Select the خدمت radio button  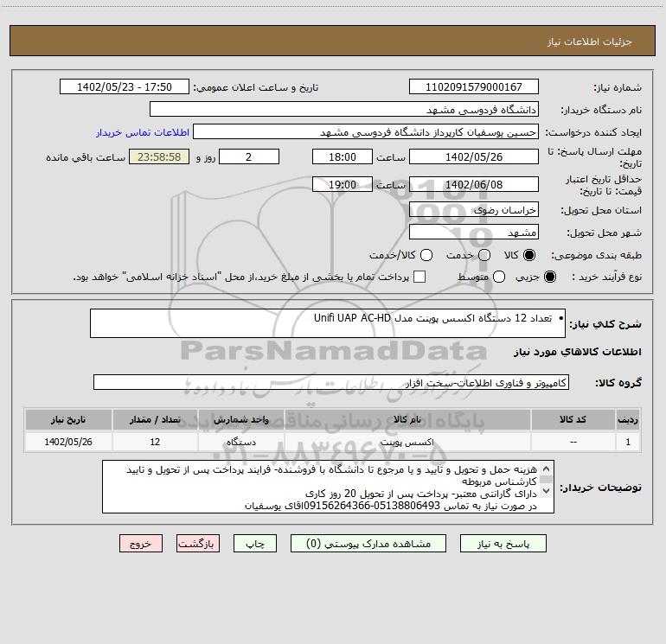pos(484,255)
